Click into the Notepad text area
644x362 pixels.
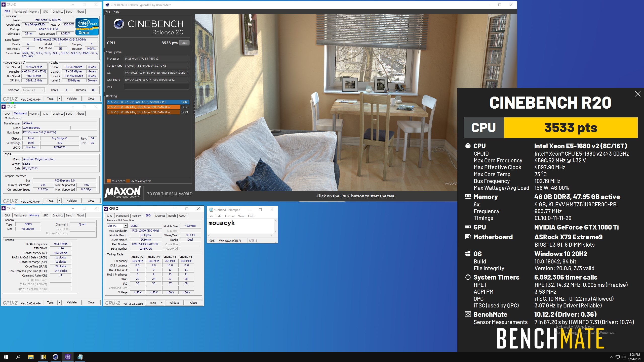[x=240, y=226]
